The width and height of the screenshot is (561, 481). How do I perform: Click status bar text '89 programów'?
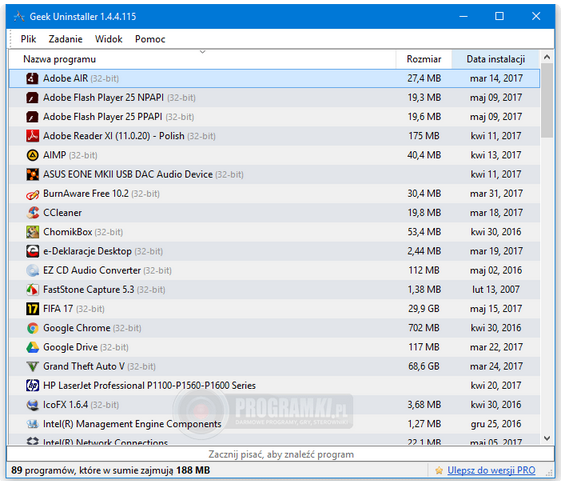click(x=43, y=470)
